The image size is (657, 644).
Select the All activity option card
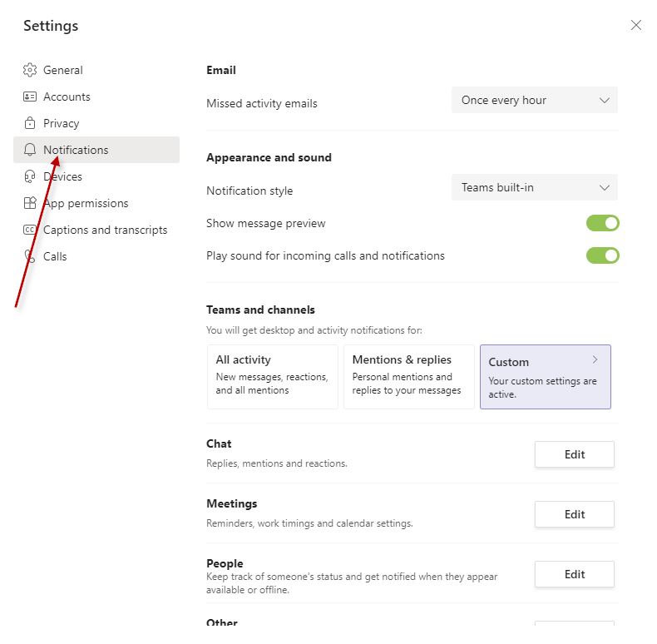273,377
